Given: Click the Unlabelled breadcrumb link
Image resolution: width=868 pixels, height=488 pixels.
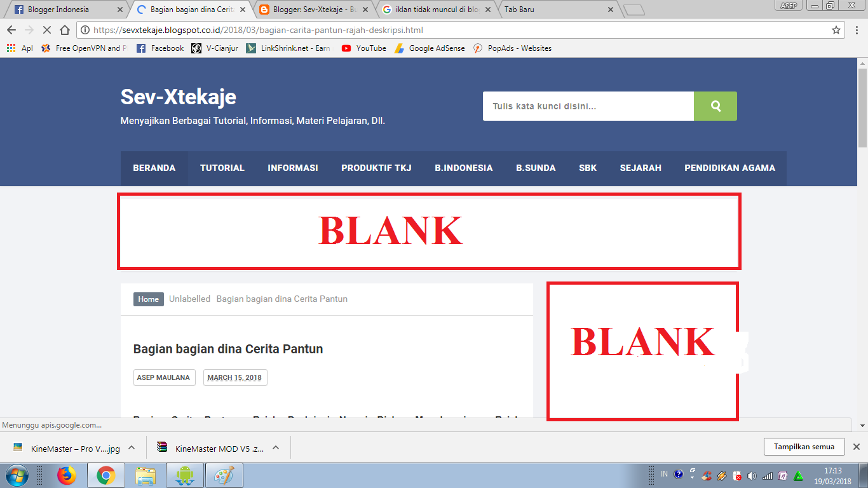Looking at the screenshot, I should click(189, 299).
